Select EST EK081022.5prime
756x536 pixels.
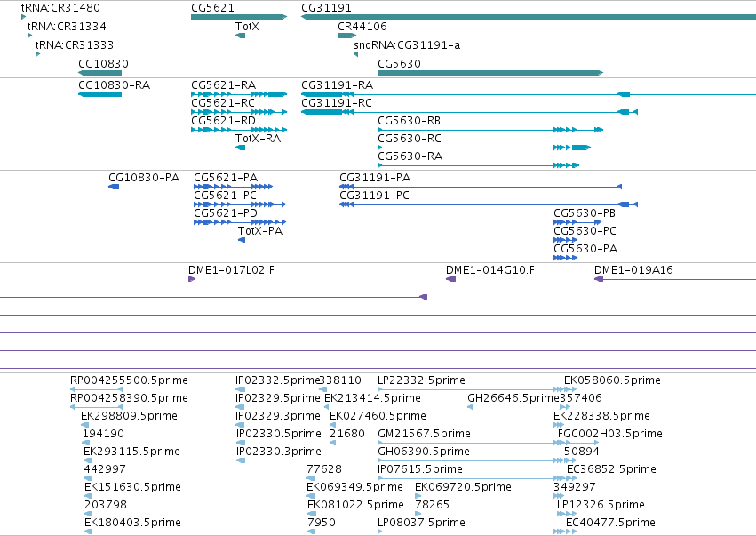pyautogui.click(x=312, y=515)
